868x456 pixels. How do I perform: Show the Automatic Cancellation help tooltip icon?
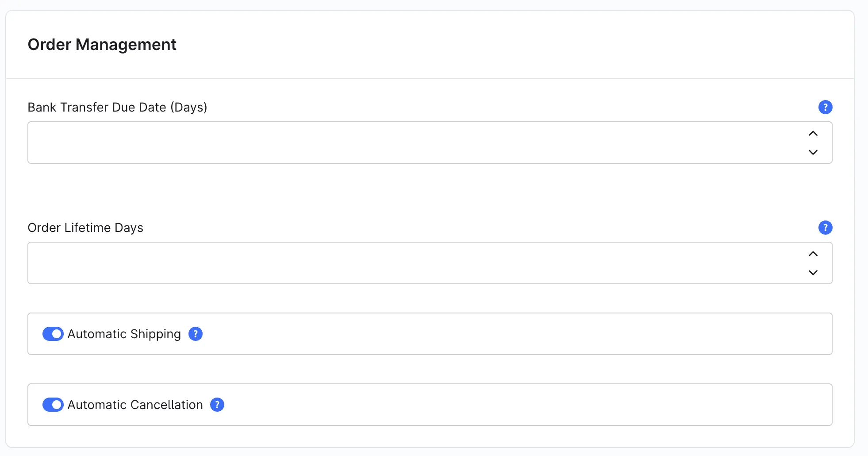[217, 405]
